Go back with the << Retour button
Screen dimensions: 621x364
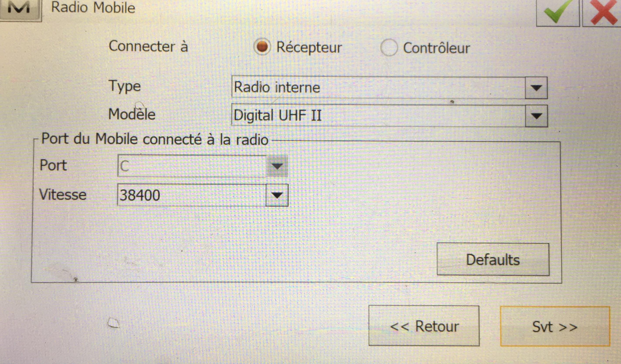pyautogui.click(x=424, y=326)
